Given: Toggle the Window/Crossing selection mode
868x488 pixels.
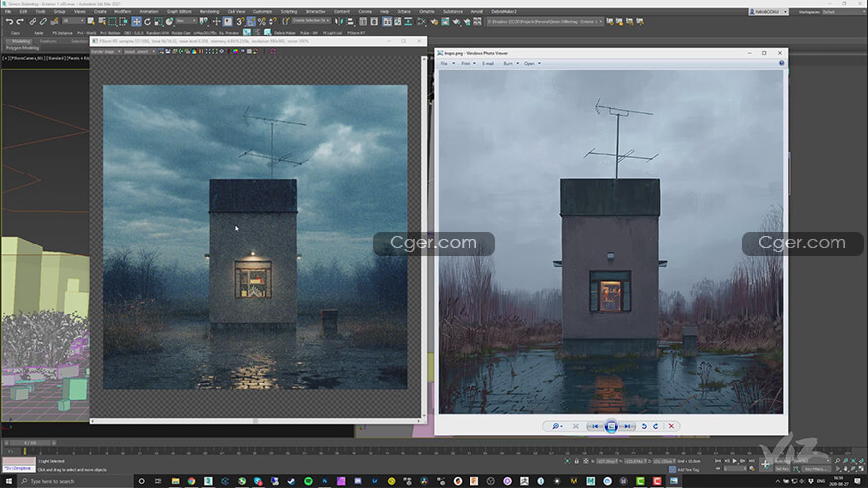Looking at the screenshot, I should coord(124,21).
